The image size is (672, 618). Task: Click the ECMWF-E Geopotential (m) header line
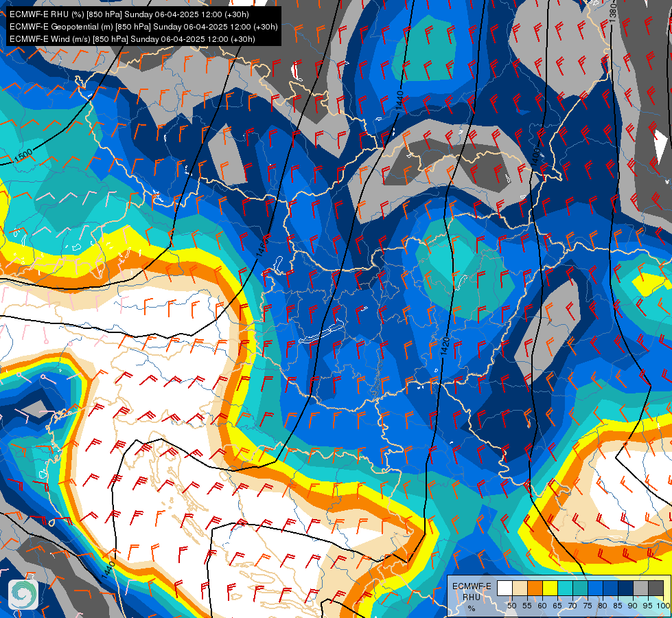tap(143, 27)
